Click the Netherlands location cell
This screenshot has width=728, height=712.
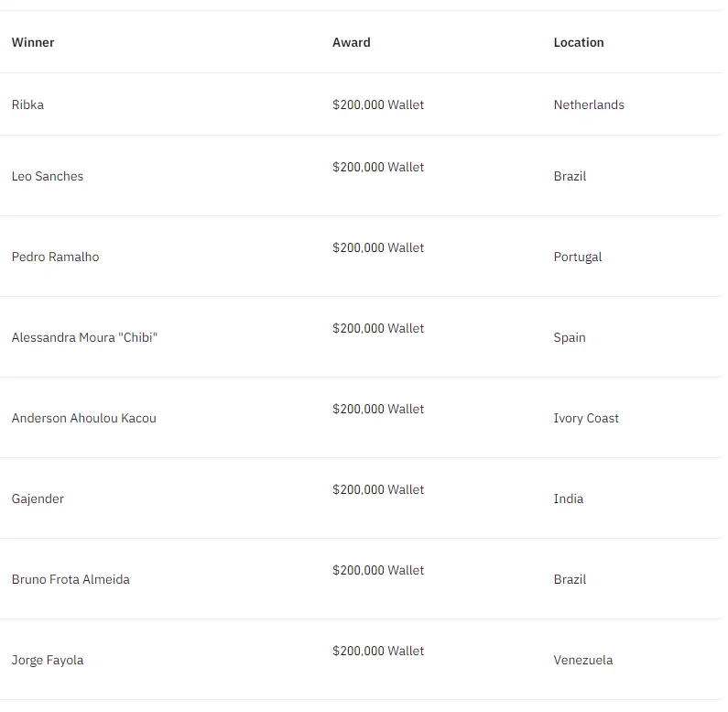click(589, 104)
